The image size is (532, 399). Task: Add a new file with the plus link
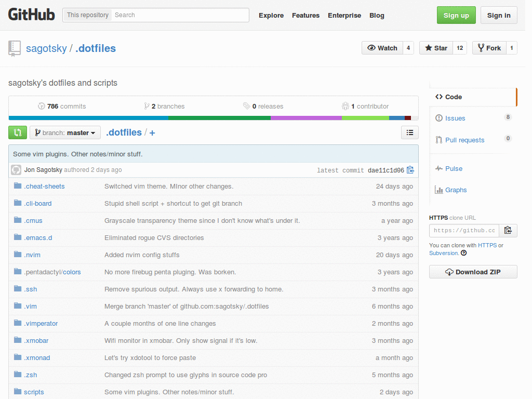tap(152, 133)
